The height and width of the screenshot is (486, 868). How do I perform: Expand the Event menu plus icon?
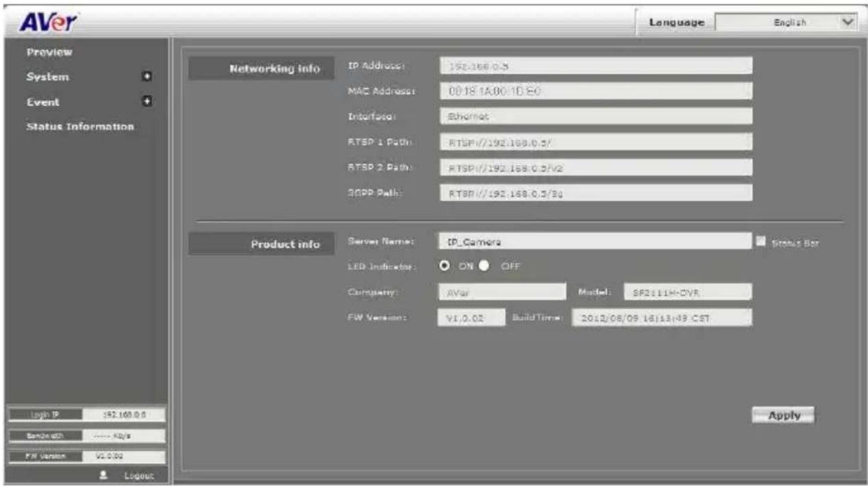click(146, 101)
